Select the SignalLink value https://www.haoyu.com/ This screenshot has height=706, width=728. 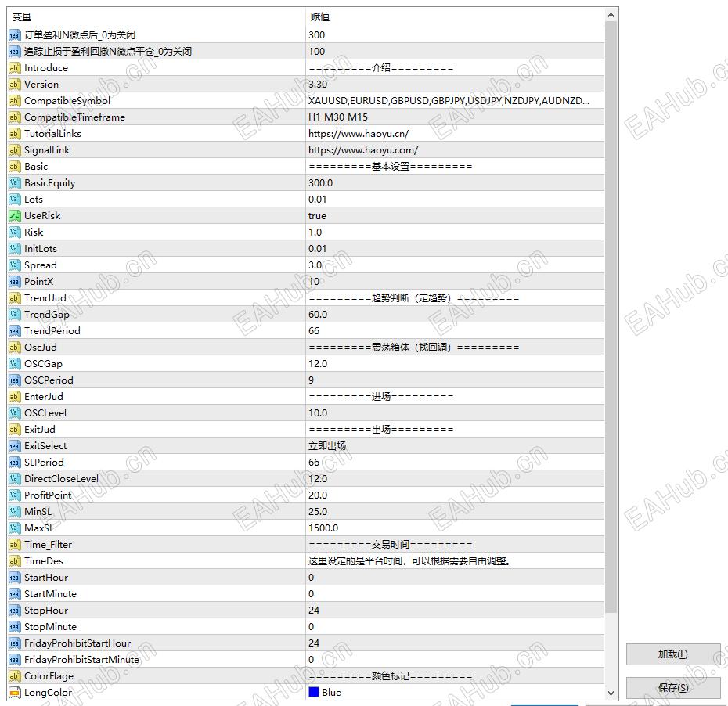363,150
